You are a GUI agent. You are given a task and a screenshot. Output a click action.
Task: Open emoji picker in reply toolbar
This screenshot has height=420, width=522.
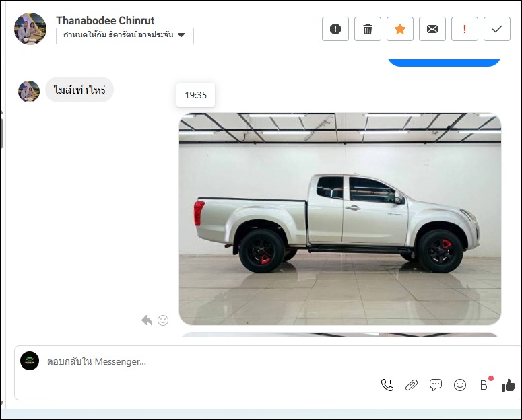click(460, 385)
